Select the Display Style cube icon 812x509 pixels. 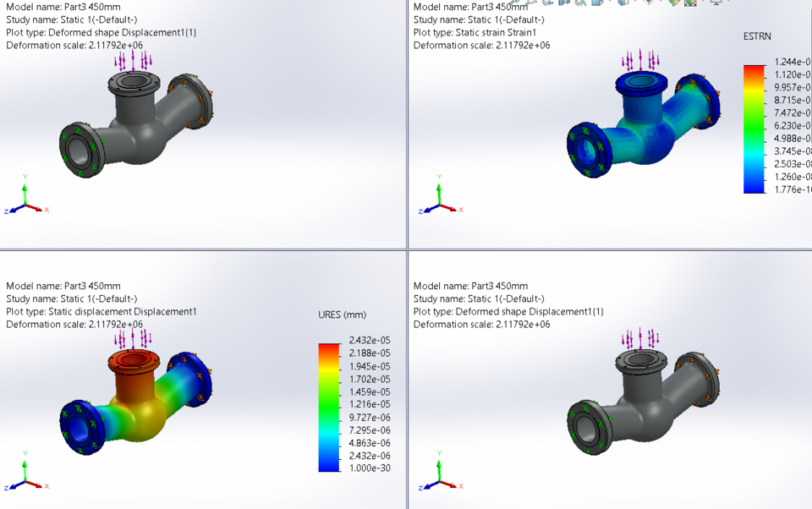click(x=622, y=4)
